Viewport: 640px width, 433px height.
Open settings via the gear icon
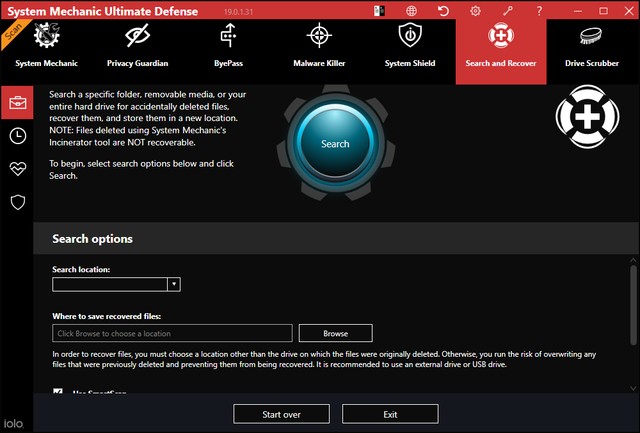coord(475,11)
